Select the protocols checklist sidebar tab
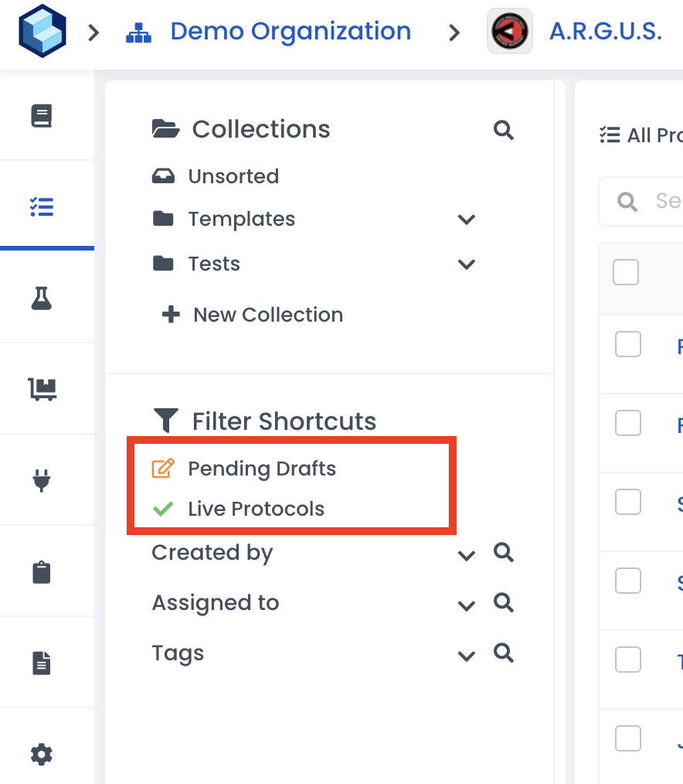 coord(41,206)
